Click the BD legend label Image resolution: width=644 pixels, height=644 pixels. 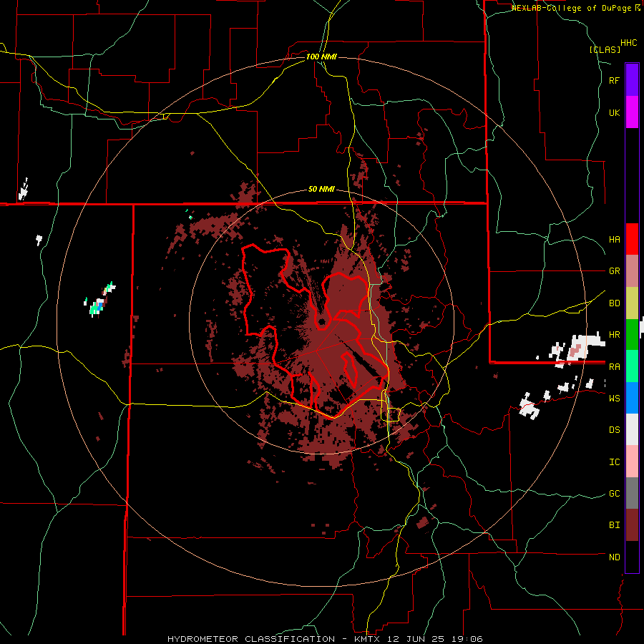click(614, 303)
